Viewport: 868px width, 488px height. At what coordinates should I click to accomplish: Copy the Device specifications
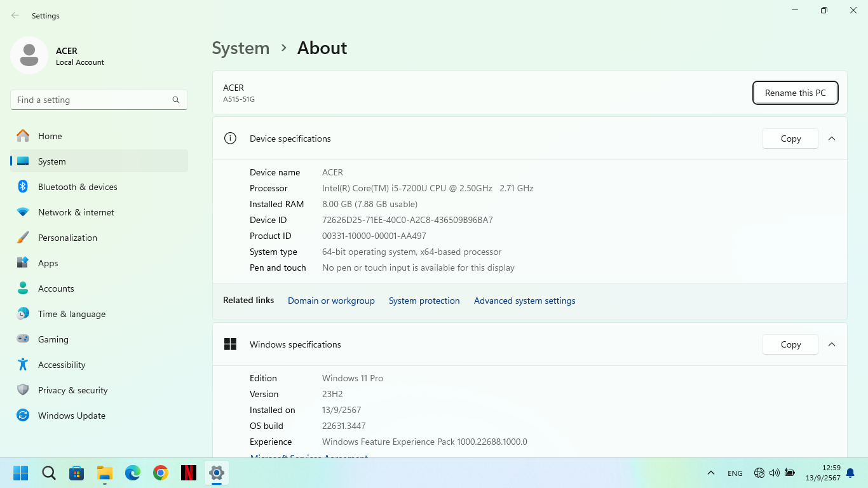[x=790, y=139]
